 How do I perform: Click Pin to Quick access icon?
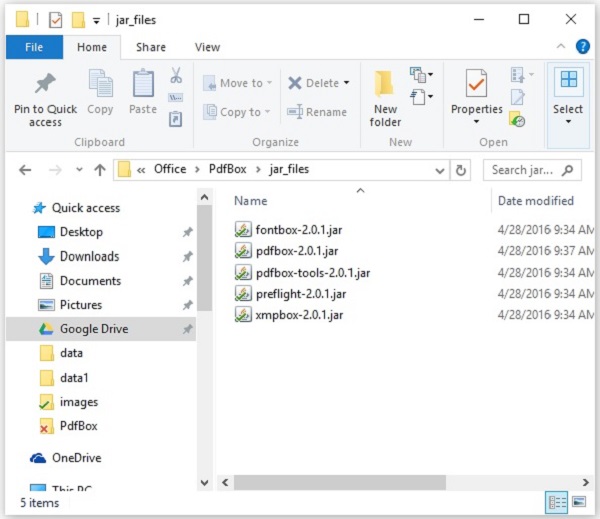45,83
